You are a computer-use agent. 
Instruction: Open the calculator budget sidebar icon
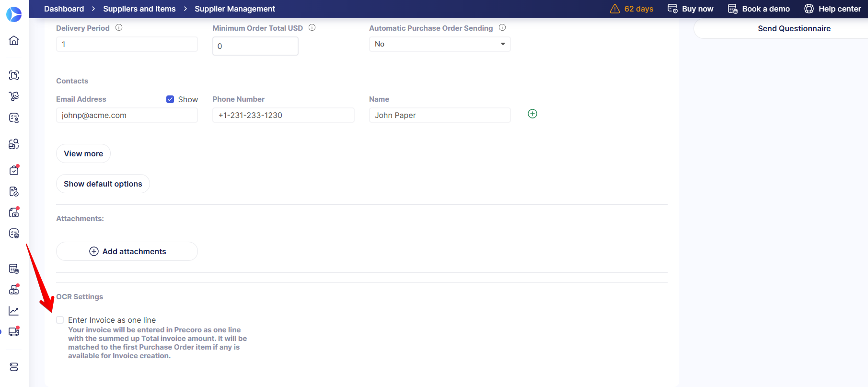pyautogui.click(x=14, y=269)
